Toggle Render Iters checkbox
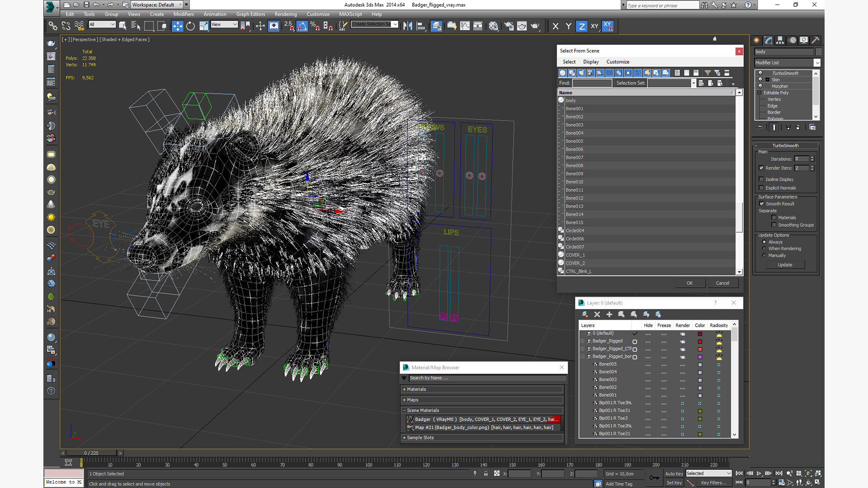 (761, 168)
